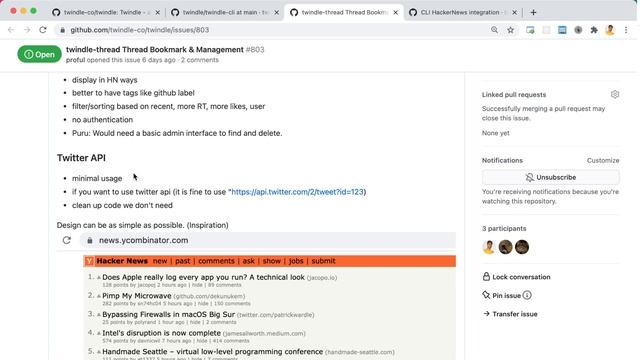Click the issue title text
Screen dimensions: 640x360
155,50
